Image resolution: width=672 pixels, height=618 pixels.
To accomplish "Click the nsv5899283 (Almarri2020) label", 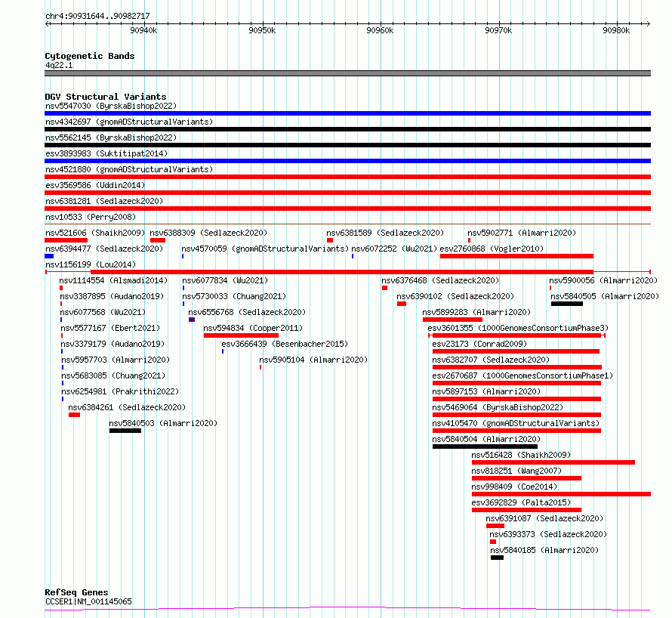I will click(476, 312).
